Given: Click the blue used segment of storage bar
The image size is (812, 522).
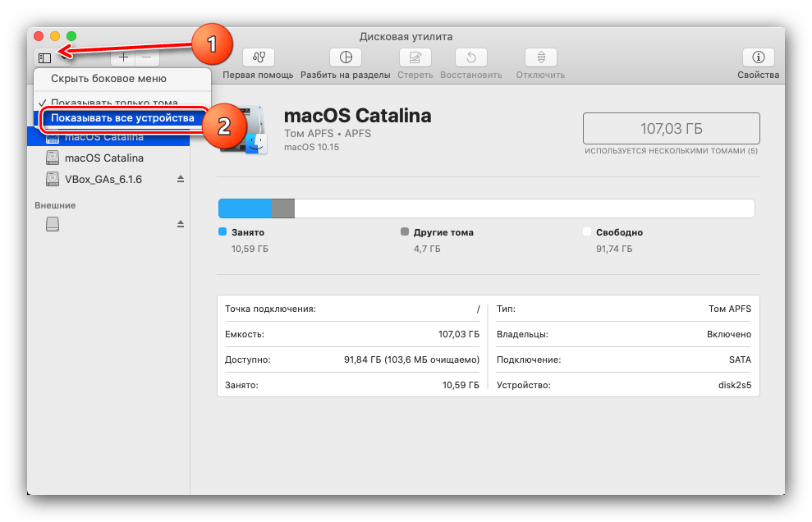Looking at the screenshot, I should coord(245,208).
